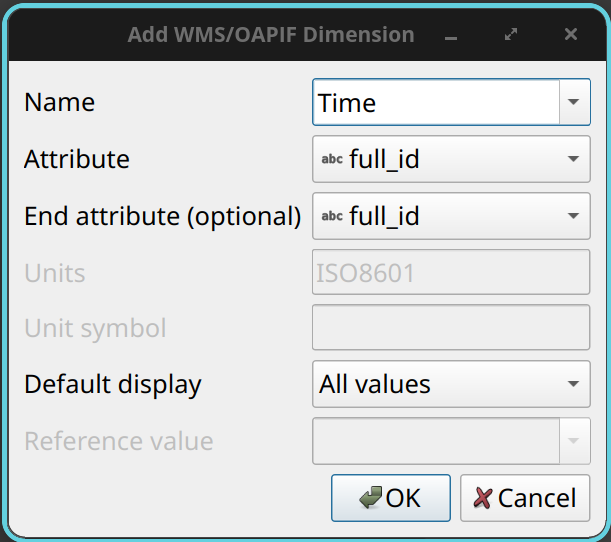Click the dialog title Add WMS/OAPIF Dimension
This screenshot has width=611, height=542.
(x=271, y=35)
